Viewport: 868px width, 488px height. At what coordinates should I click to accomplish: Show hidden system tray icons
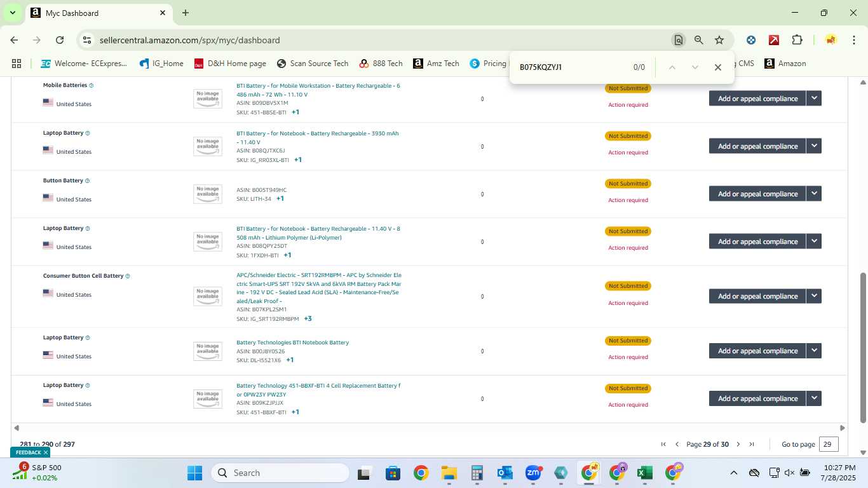tap(734, 473)
